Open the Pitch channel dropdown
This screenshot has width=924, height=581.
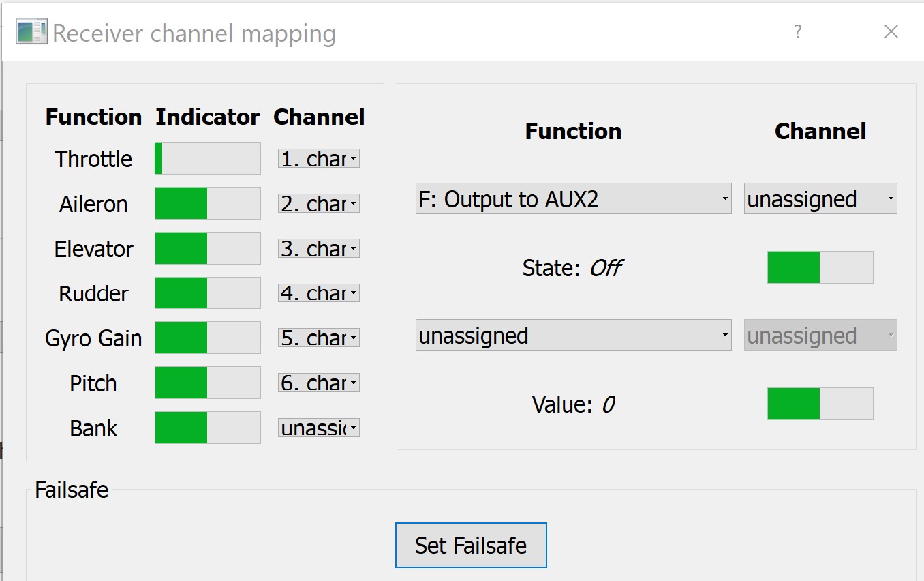[x=318, y=383]
